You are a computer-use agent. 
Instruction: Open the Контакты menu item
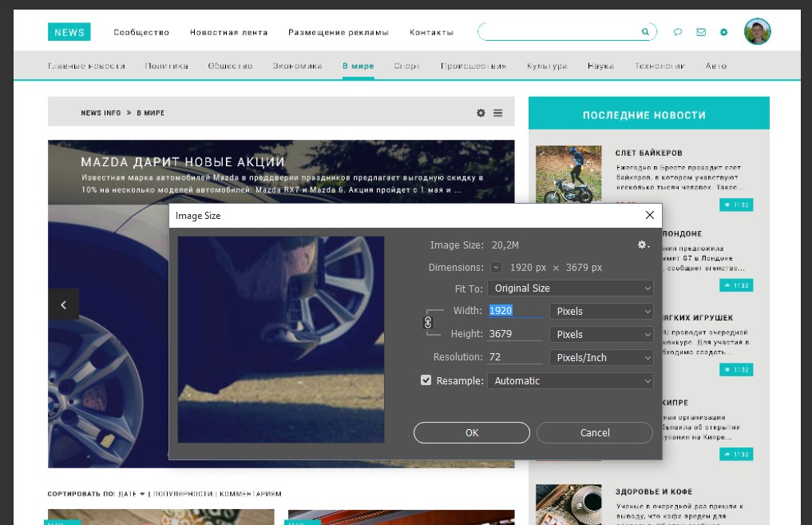coord(431,32)
